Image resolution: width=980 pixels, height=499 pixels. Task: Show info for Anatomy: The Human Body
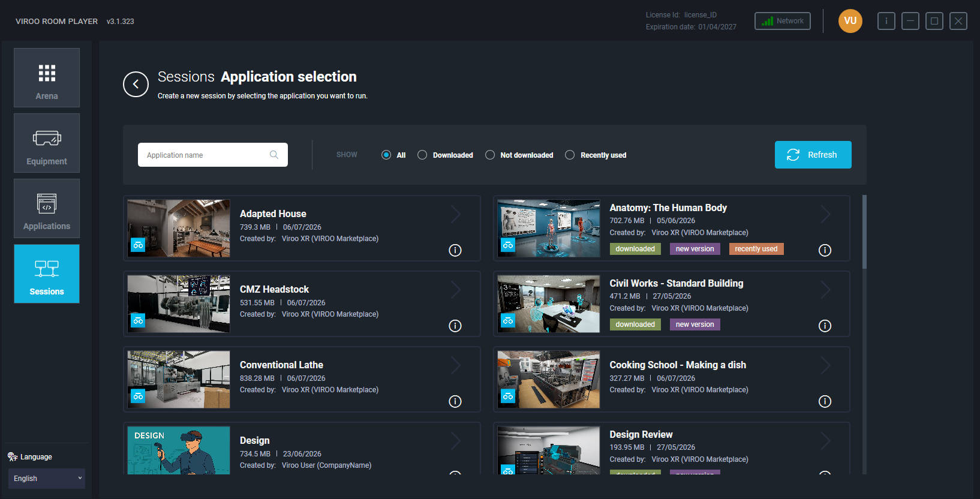825,250
